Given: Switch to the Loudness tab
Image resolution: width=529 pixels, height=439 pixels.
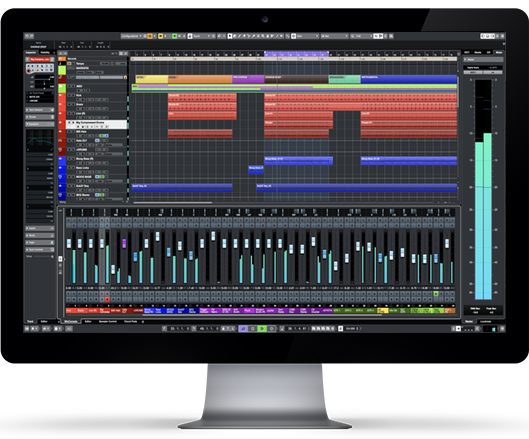Looking at the screenshot, I should pyautogui.click(x=486, y=322).
